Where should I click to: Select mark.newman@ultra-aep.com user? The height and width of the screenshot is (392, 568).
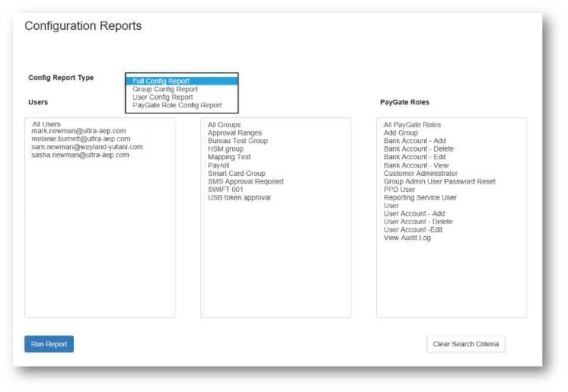click(x=79, y=131)
